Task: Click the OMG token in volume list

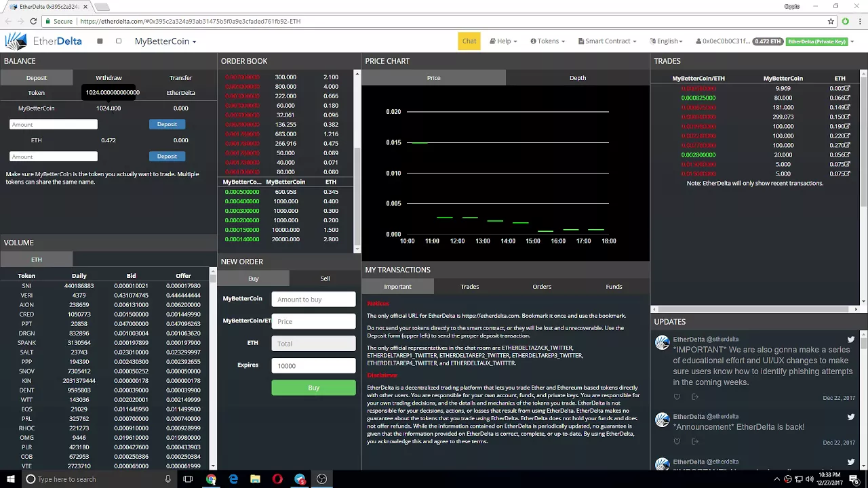Action: (x=26, y=438)
